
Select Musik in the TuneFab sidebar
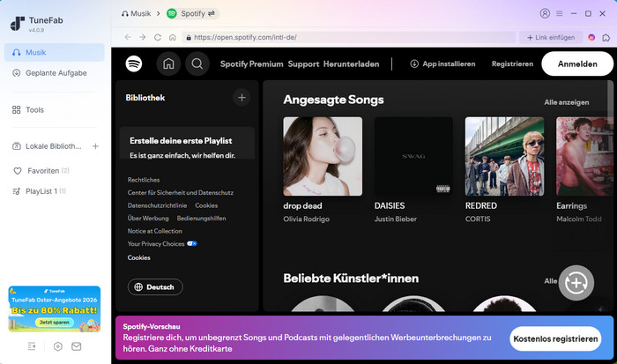pyautogui.click(x=55, y=52)
